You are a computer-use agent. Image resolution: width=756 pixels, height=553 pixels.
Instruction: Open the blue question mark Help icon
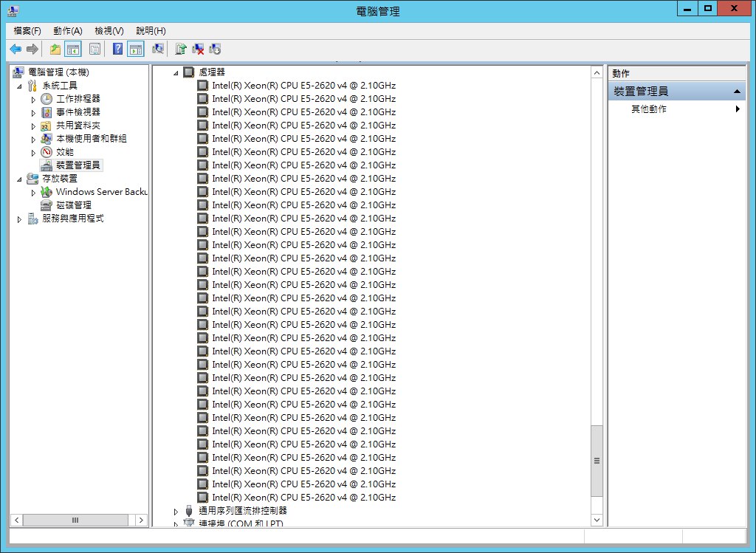click(x=117, y=49)
